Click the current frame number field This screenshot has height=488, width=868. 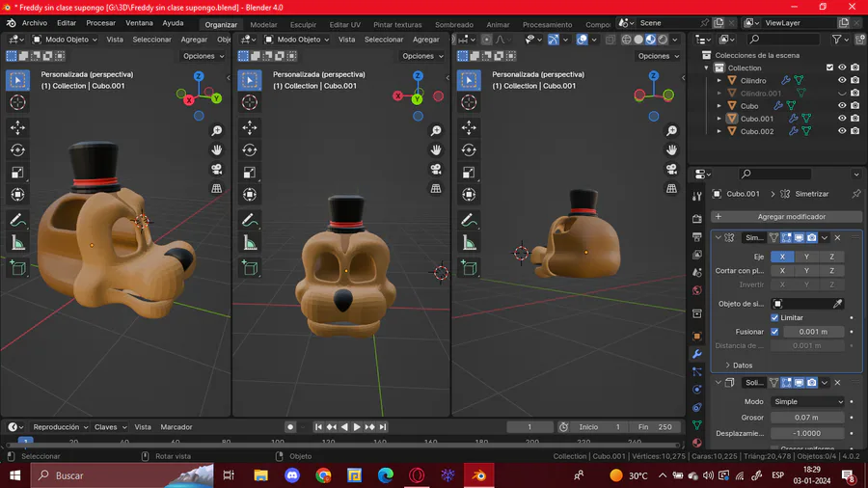click(529, 427)
